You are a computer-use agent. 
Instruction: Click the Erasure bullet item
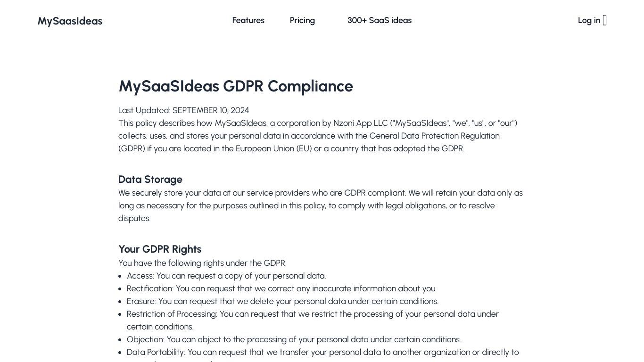(x=282, y=301)
